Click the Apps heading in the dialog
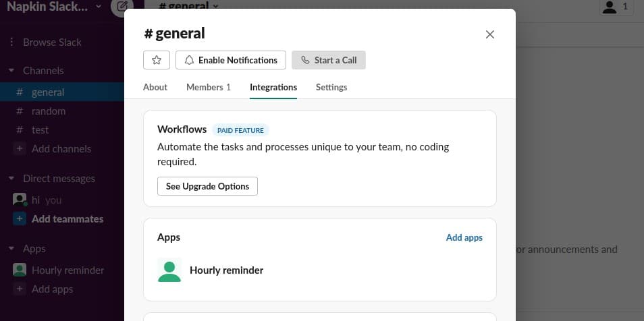 [x=169, y=237]
